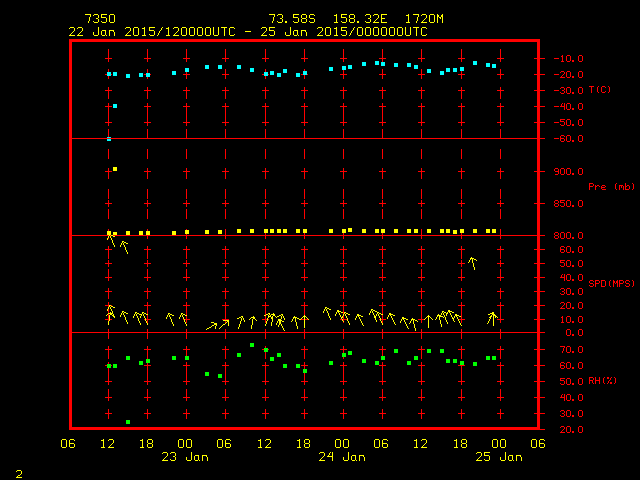Image resolution: width=640 pixels, height=480 pixels.
Task: Click the isolated yellow wind arrow near 50 MPS
Action: [472, 263]
